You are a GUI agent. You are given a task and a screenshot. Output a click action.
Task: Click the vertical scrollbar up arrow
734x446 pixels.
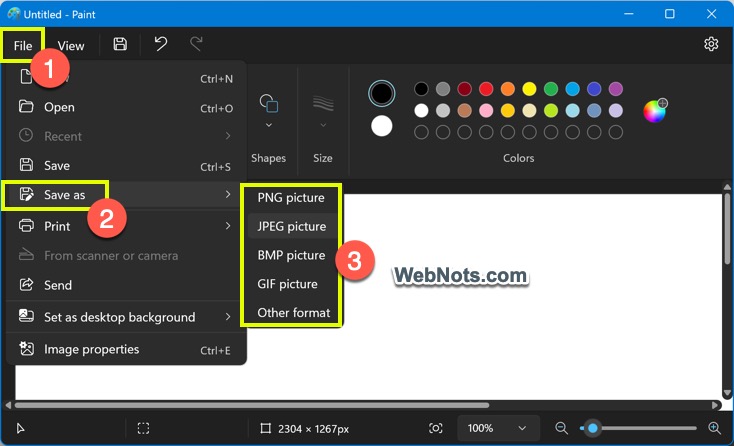point(727,187)
